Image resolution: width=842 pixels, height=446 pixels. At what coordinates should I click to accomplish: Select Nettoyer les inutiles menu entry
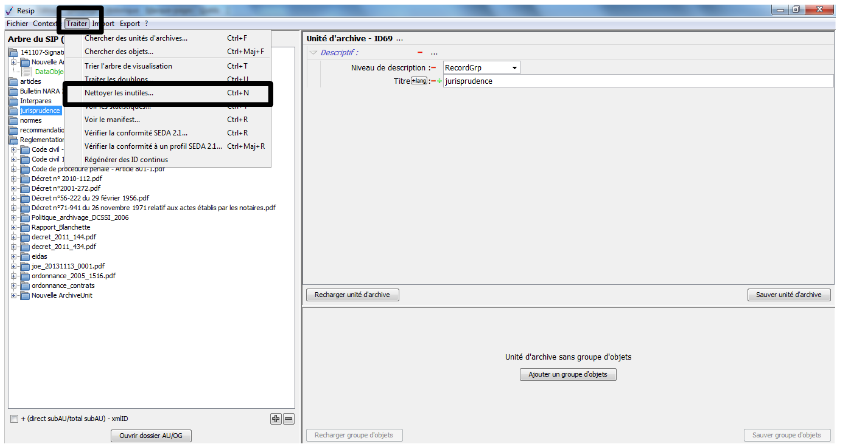[x=119, y=93]
